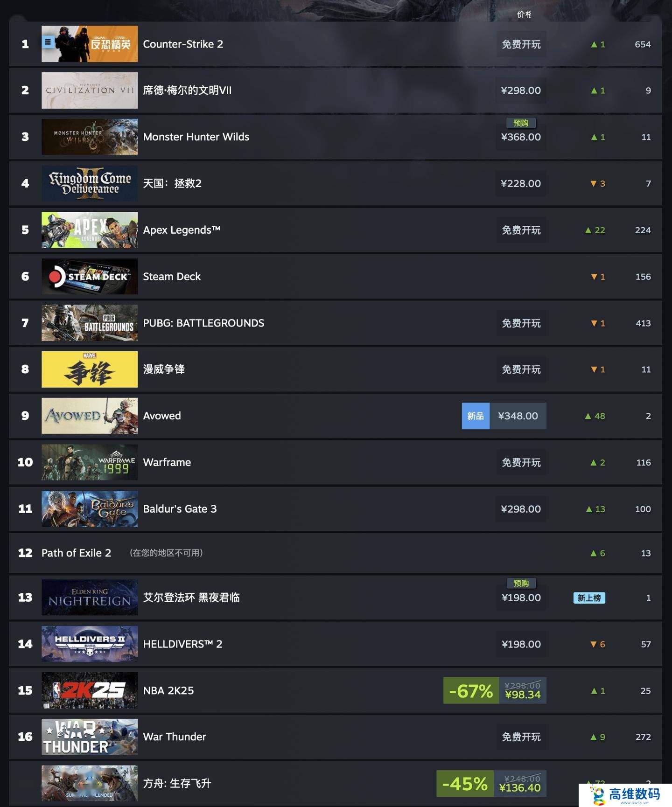Click the -67% discount badge for NBA 2K25
Image resolution: width=672 pixels, height=807 pixels.
[471, 690]
